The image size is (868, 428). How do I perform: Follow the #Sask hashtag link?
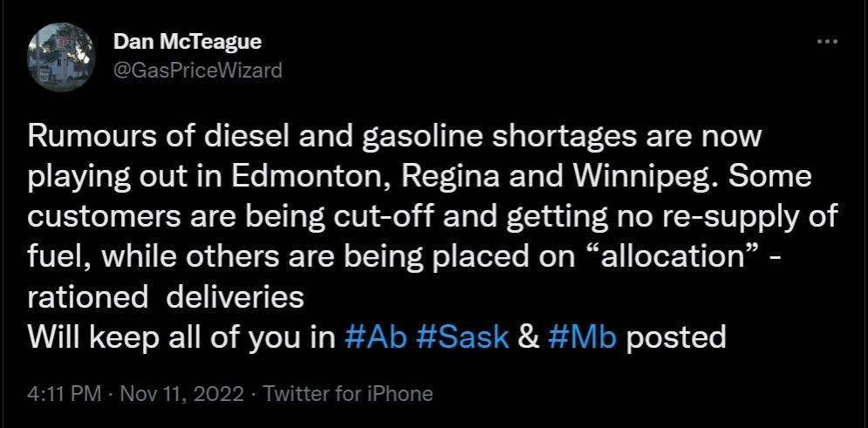coord(463,336)
